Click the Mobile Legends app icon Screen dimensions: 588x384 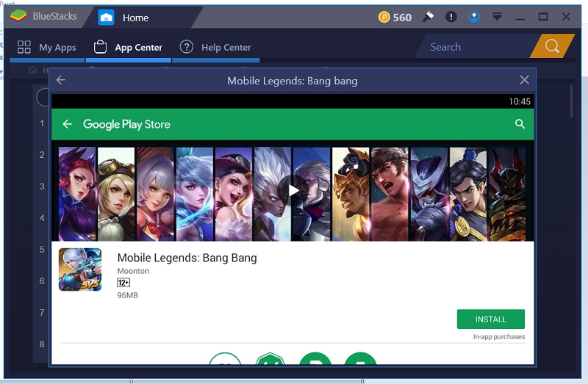click(80, 269)
